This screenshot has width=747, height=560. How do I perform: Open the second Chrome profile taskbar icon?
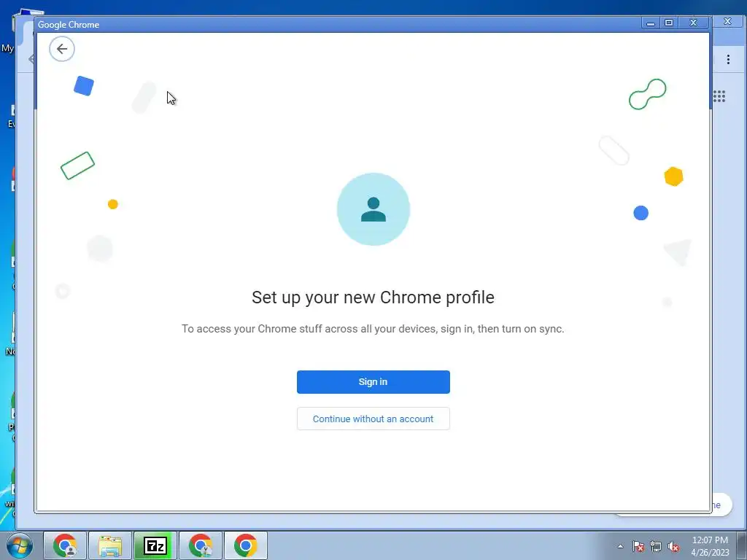[201, 545]
